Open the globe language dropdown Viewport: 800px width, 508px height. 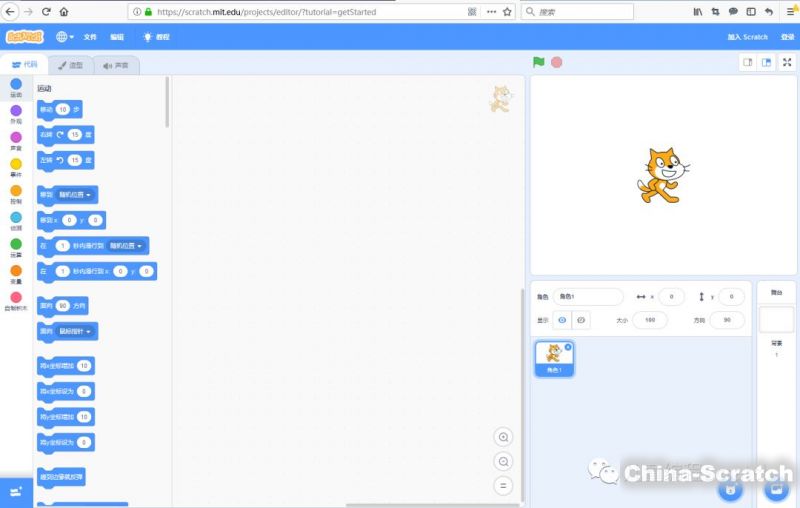tap(65, 37)
